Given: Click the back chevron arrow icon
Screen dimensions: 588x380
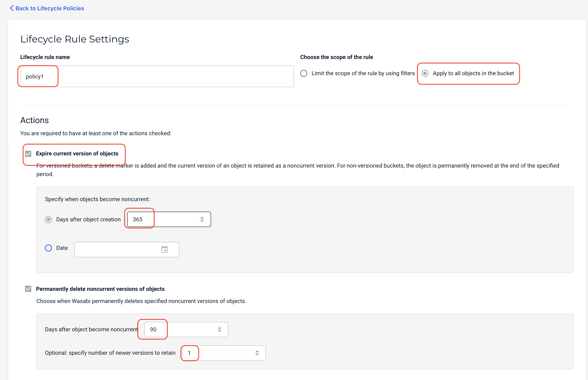Looking at the screenshot, I should pos(12,8).
